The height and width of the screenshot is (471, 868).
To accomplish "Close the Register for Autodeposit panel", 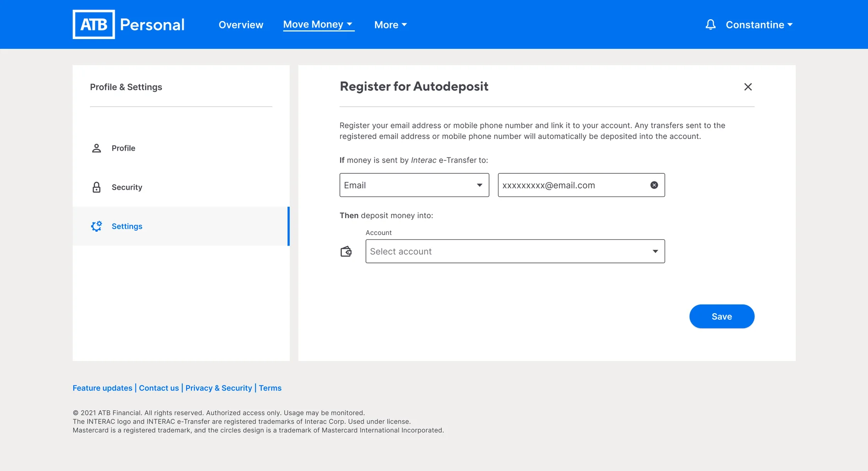I will [x=748, y=87].
